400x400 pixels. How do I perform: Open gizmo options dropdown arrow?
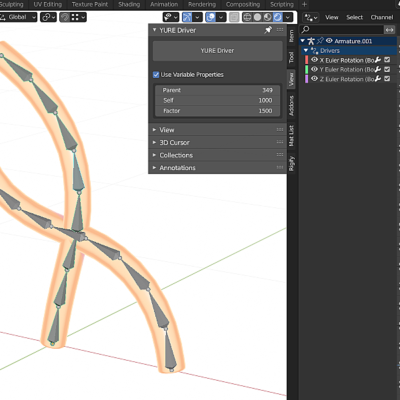[198, 17]
